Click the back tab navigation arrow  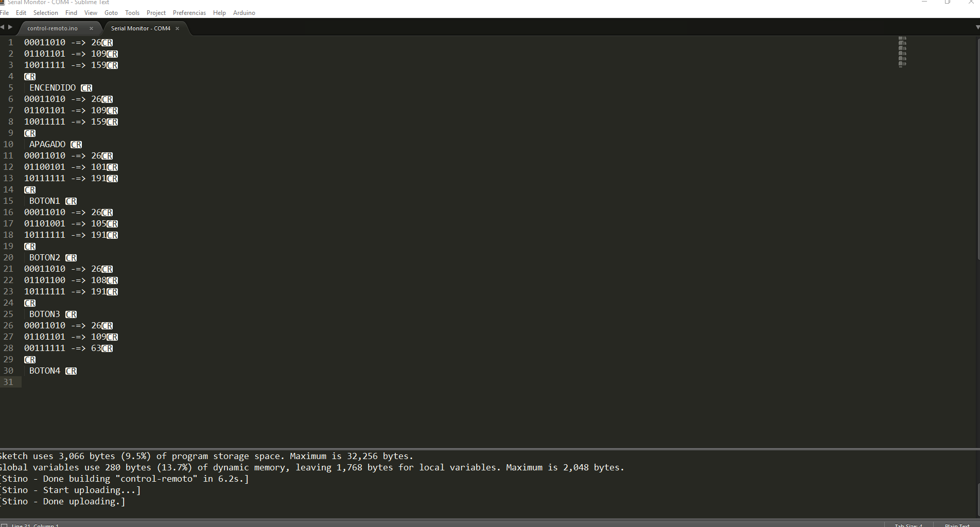tap(3, 27)
